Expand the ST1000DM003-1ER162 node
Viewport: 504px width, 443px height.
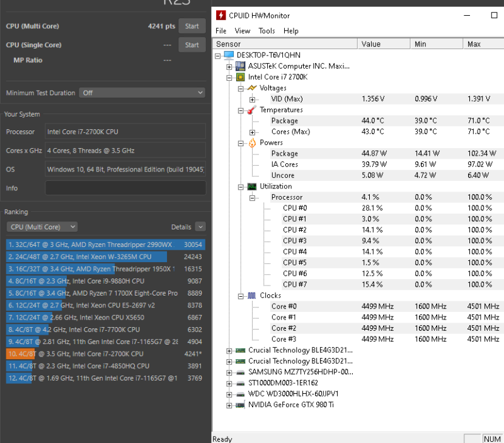(229, 384)
